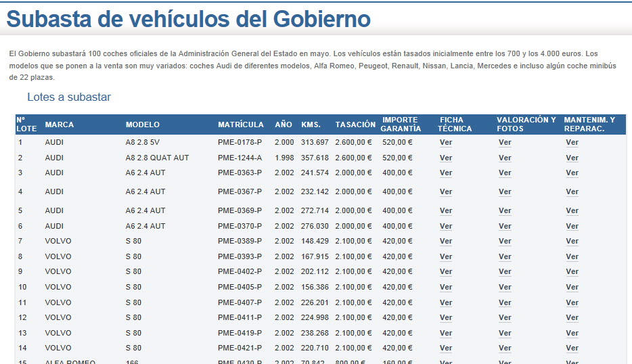Open maintenance 'Ver' for lot 10 Volvo
Viewport: 632px width, 364px height.
click(x=572, y=287)
